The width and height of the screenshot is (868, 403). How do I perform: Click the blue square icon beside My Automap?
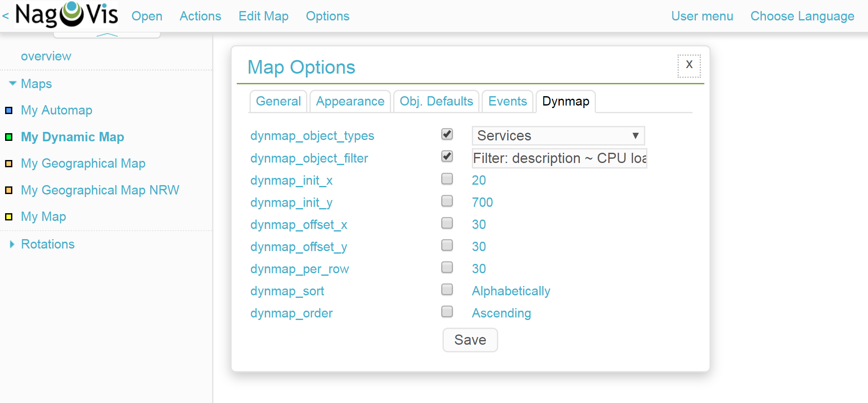click(x=9, y=110)
